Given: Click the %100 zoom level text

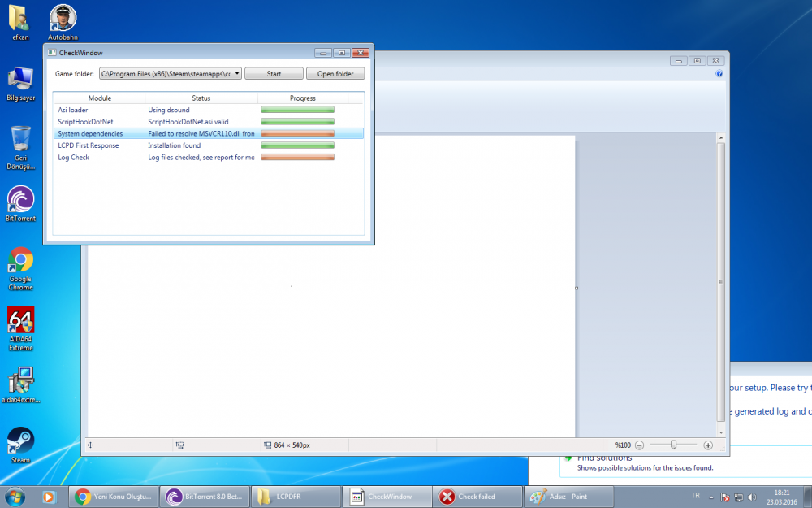Looking at the screenshot, I should click(x=623, y=445).
